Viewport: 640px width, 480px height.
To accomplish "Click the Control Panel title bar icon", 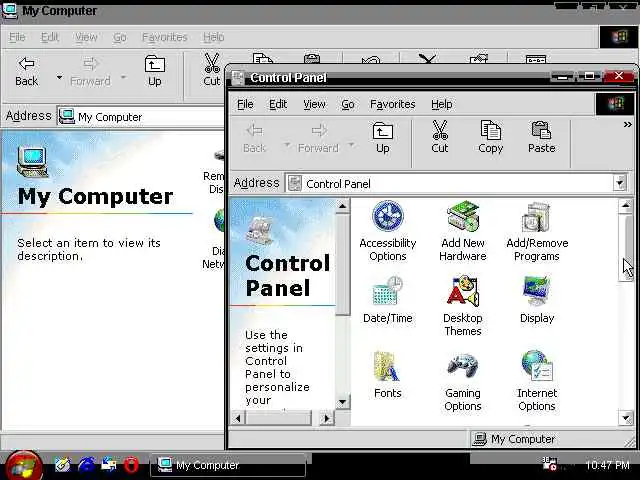I will click(x=238, y=77).
